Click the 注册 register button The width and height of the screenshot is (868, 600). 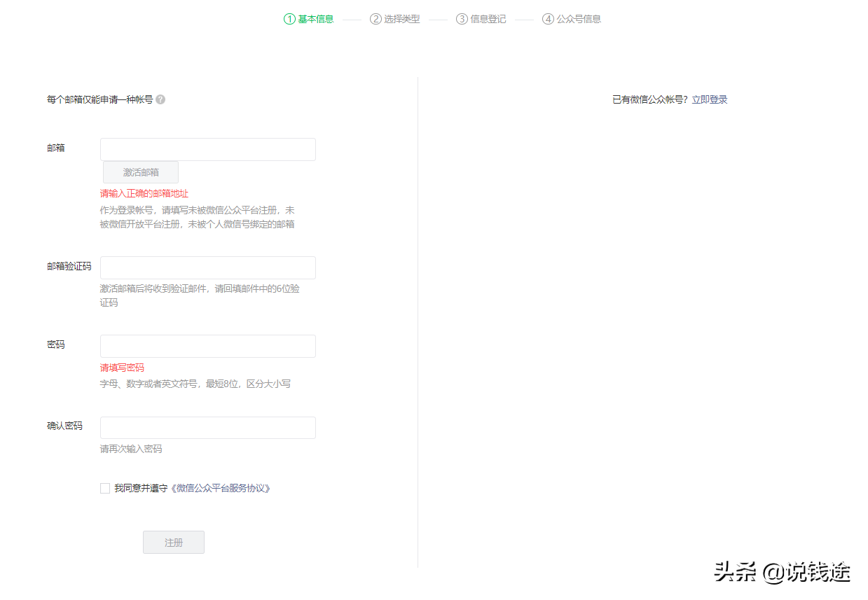click(x=173, y=541)
